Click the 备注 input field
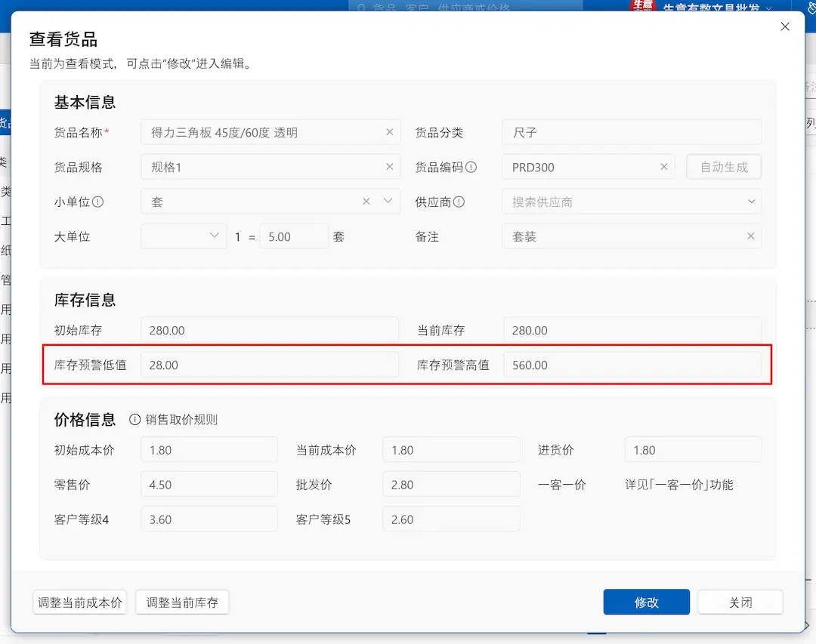 point(632,236)
